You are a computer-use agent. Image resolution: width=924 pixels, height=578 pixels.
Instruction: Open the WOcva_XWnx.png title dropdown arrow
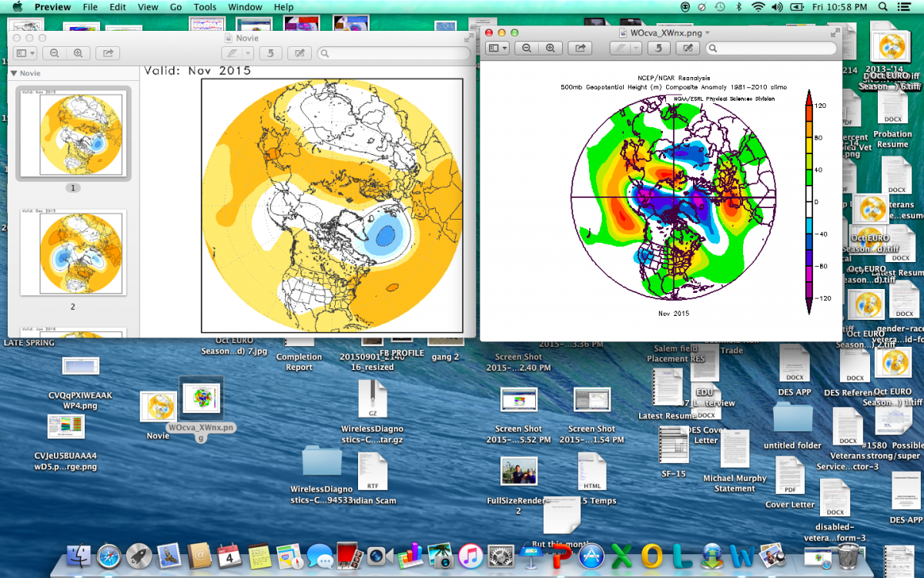(x=708, y=33)
